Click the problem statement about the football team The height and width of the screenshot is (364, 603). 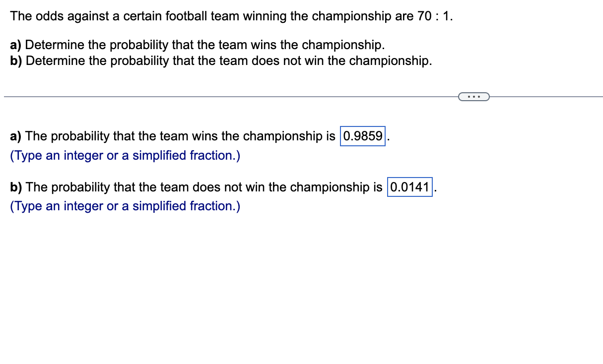231,16
